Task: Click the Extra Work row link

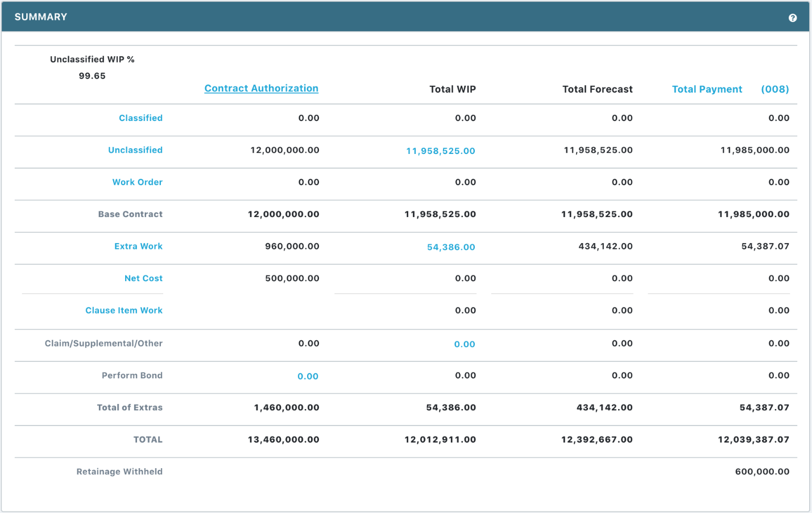Action: pyautogui.click(x=138, y=247)
